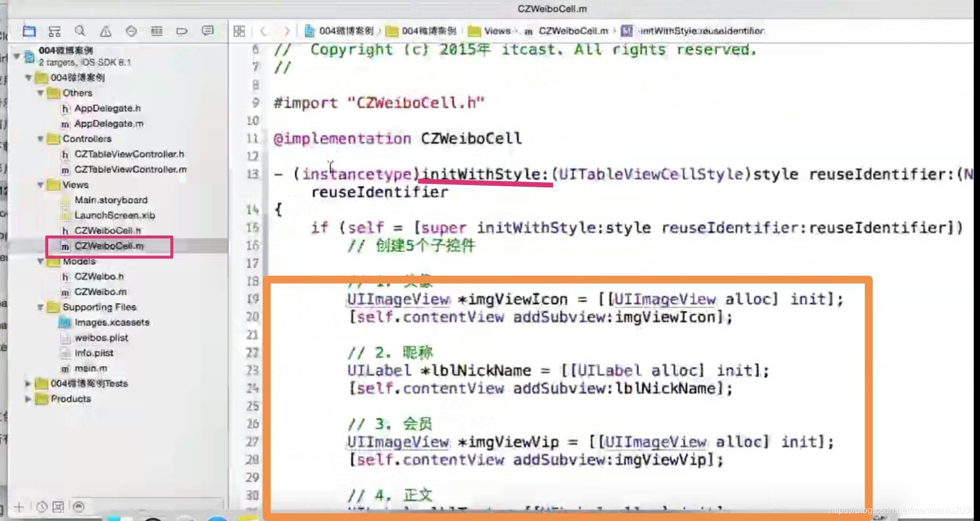Viewport: 980px width, 521px height.
Task: Click 004微博案例 project in jump bar
Action: point(340,31)
